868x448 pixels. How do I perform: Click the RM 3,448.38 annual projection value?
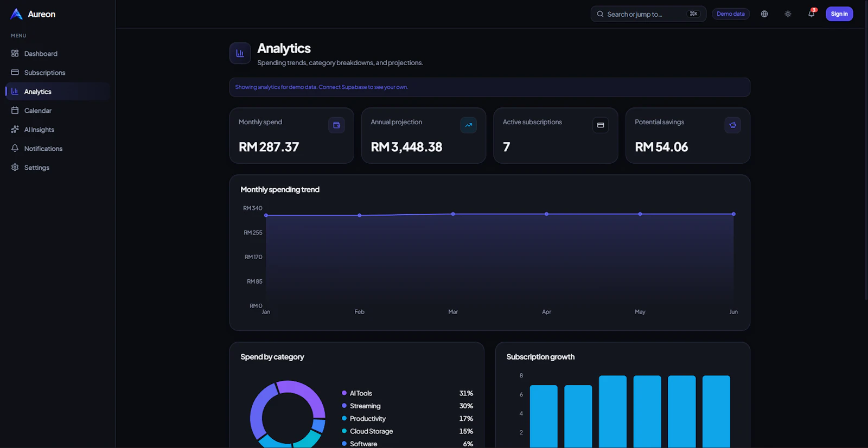pyautogui.click(x=406, y=147)
